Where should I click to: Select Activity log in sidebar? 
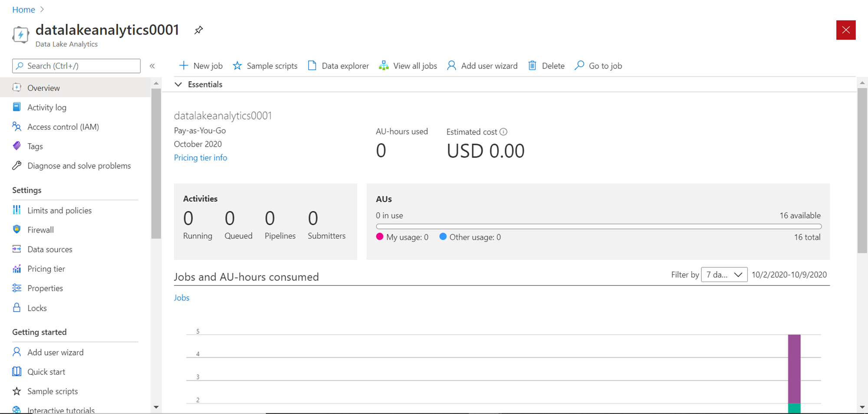click(x=47, y=107)
